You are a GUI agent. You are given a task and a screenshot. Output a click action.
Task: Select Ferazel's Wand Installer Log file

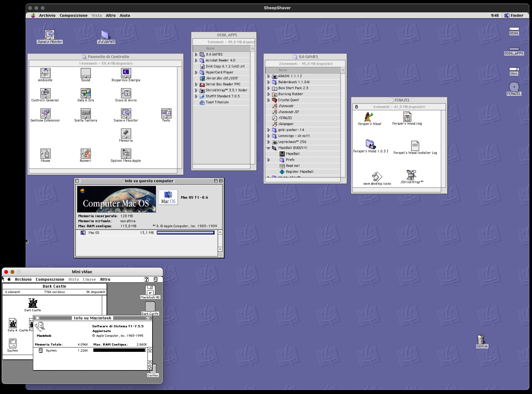coord(415,145)
